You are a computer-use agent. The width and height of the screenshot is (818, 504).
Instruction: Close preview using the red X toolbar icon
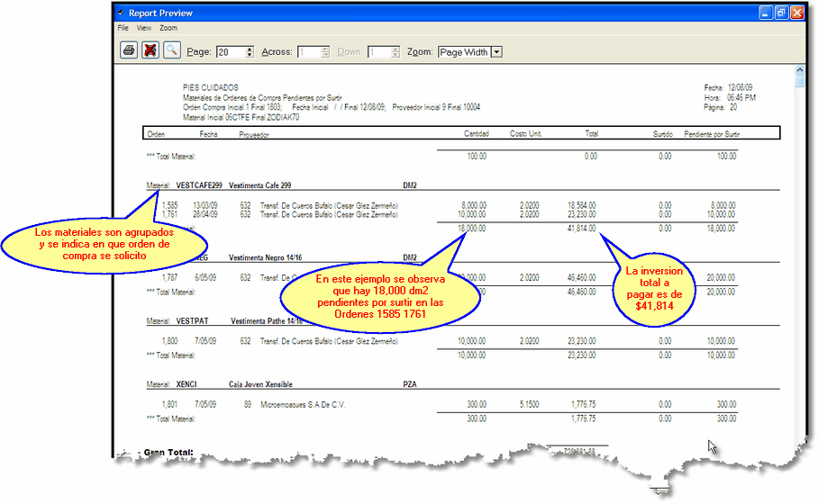(150, 50)
